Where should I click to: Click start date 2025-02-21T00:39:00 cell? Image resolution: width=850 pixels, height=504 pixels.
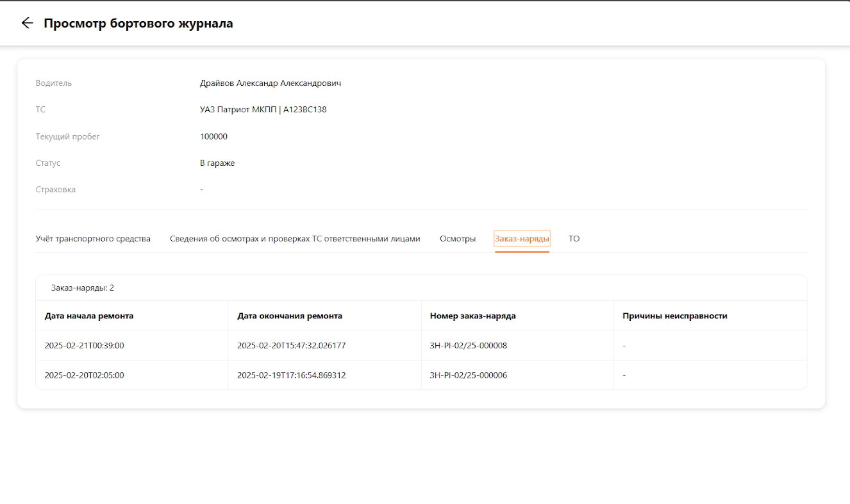click(x=84, y=346)
